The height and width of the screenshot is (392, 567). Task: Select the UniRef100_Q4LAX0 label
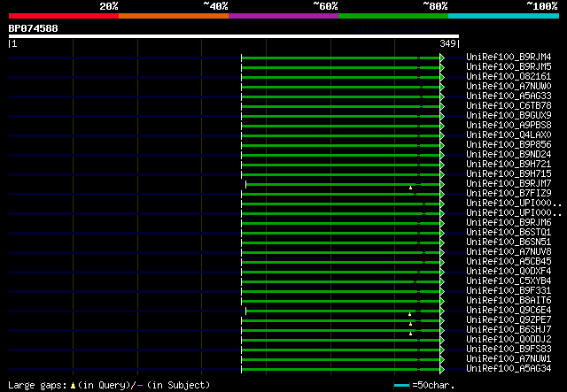[509, 135]
